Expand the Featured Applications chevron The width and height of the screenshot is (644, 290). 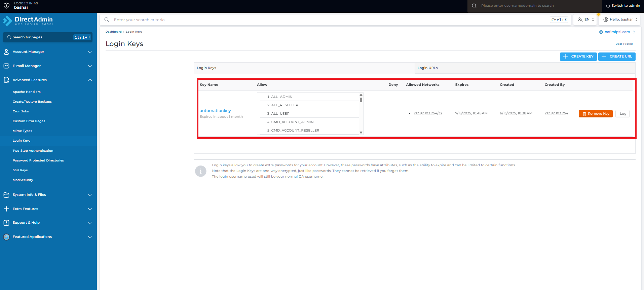click(x=90, y=237)
